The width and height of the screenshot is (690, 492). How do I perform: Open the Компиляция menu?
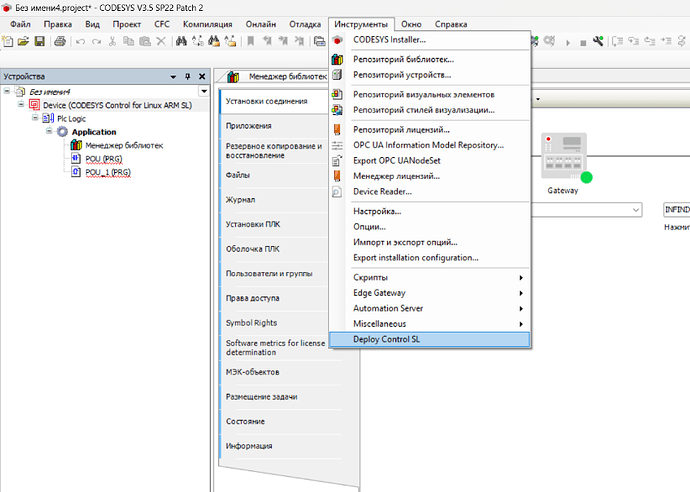208,24
